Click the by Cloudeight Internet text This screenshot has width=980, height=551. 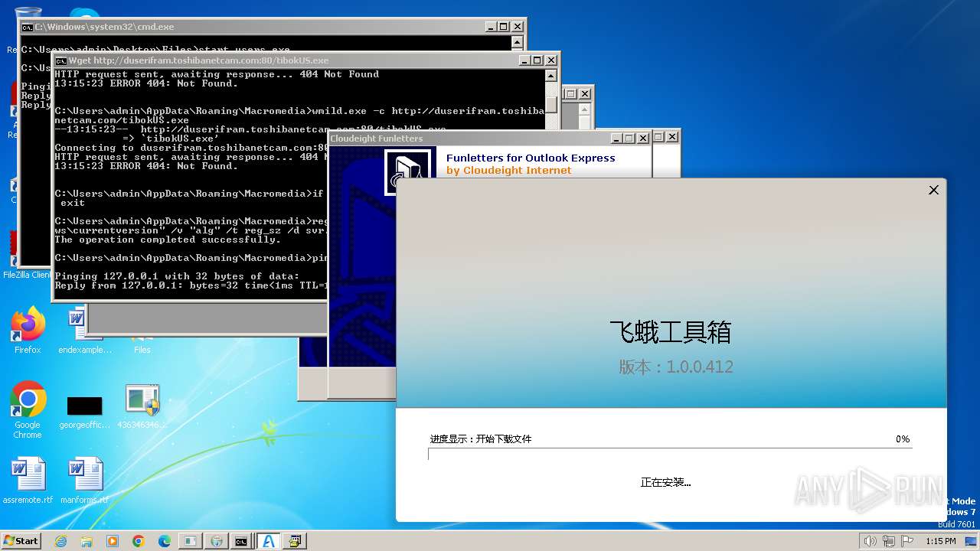pos(509,171)
